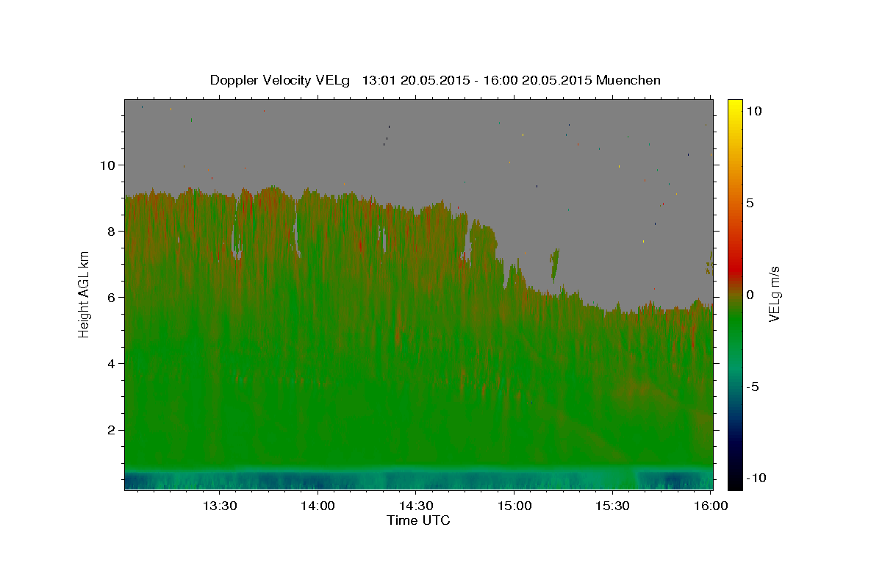The width and height of the screenshot is (882, 588).
Task: Click the 'VELg m/s' colorbar label
Action: tap(774, 294)
